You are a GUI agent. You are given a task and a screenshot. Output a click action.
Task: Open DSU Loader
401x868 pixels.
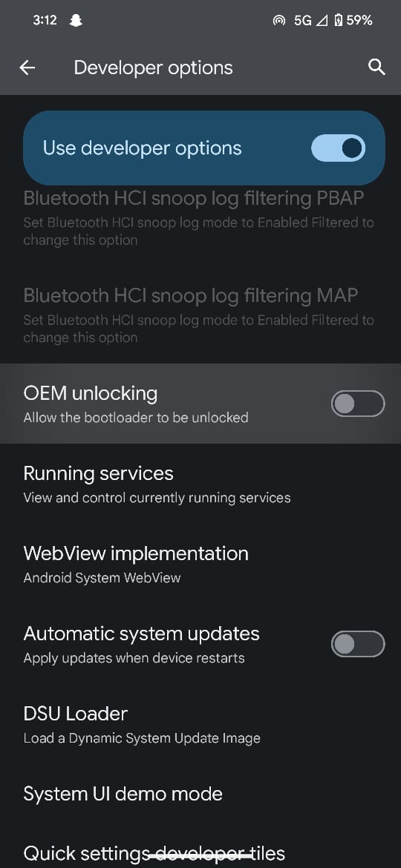pyautogui.click(x=200, y=723)
